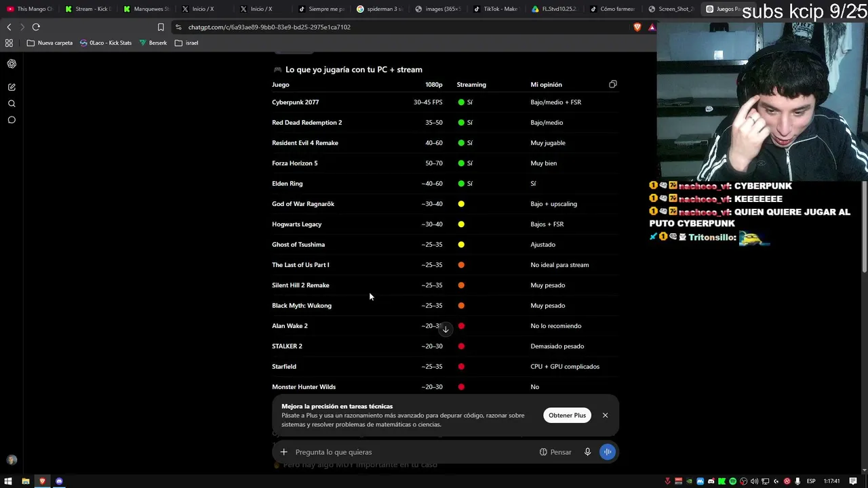Screen dimensions: 868x488
Task: Jump to bottom of the conversation
Action: 446,329
